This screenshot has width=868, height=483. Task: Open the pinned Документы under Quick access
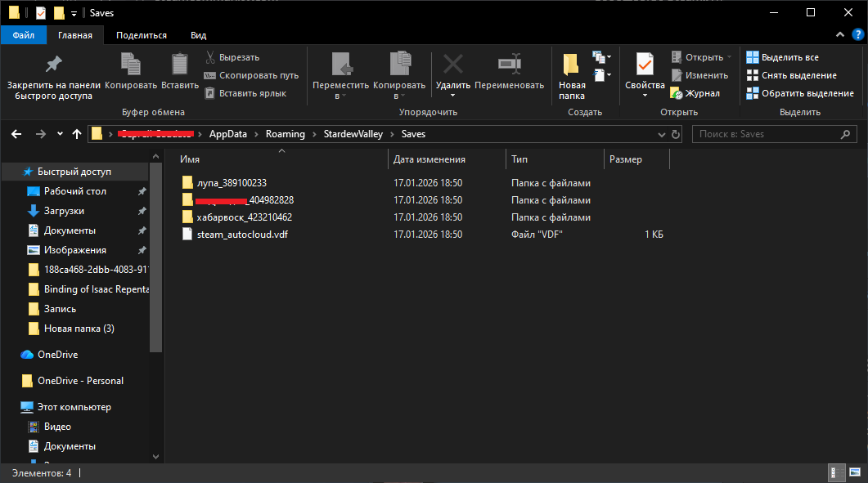coord(70,230)
